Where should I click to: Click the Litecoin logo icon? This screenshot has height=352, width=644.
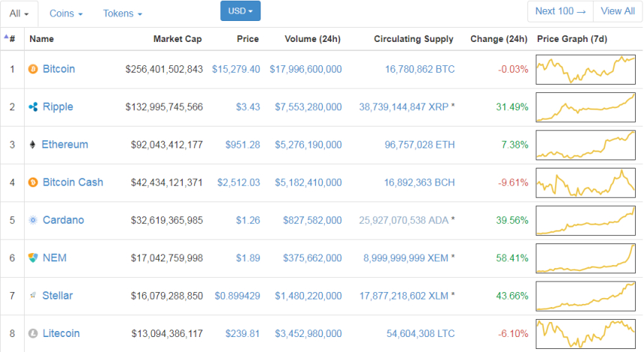coord(32,333)
